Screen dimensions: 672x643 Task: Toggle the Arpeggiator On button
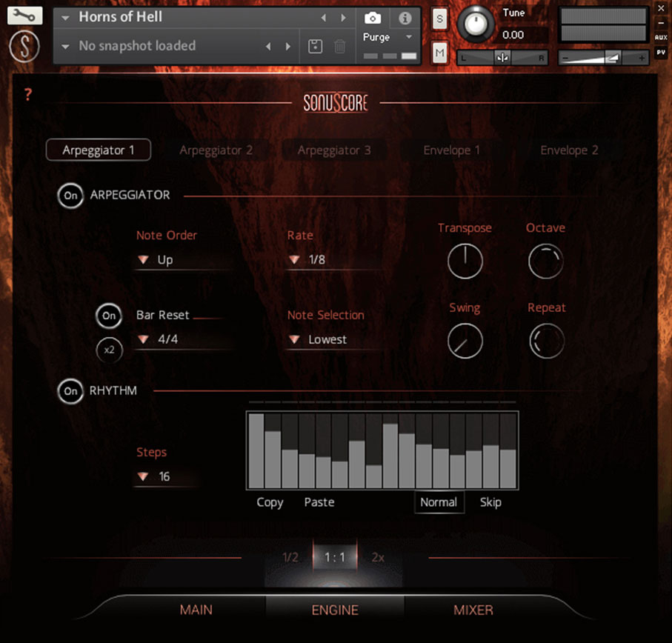coord(70,196)
